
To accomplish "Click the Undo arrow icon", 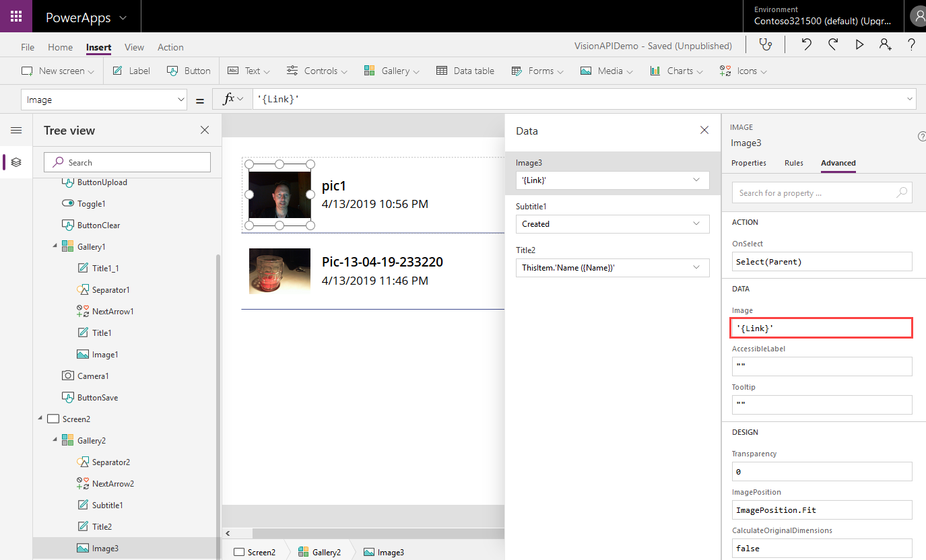I will [x=806, y=45].
